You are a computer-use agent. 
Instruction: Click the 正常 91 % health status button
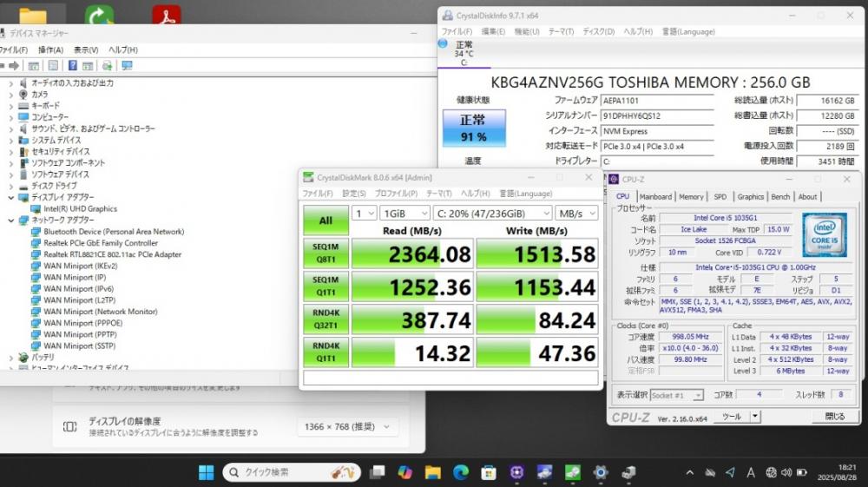474,128
